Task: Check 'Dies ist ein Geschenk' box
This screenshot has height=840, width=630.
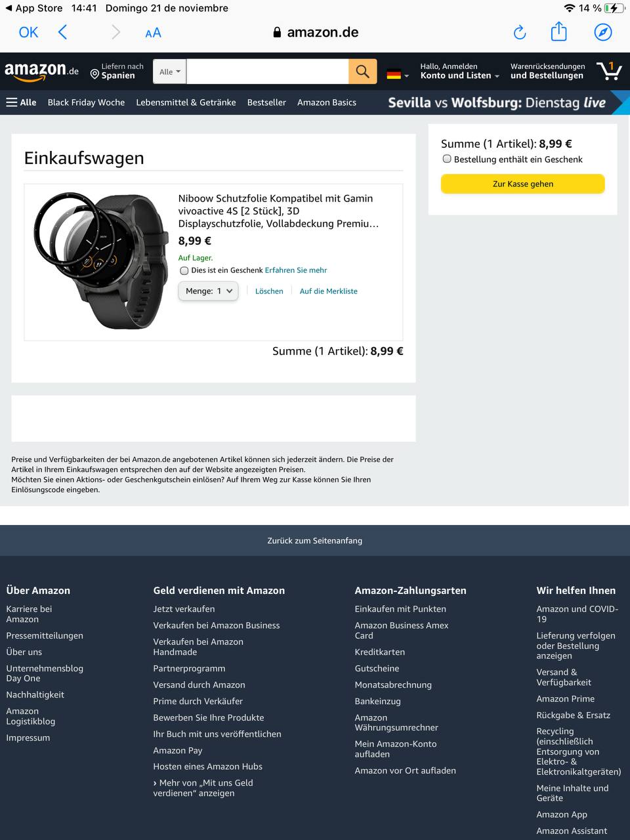Action: coord(184,270)
